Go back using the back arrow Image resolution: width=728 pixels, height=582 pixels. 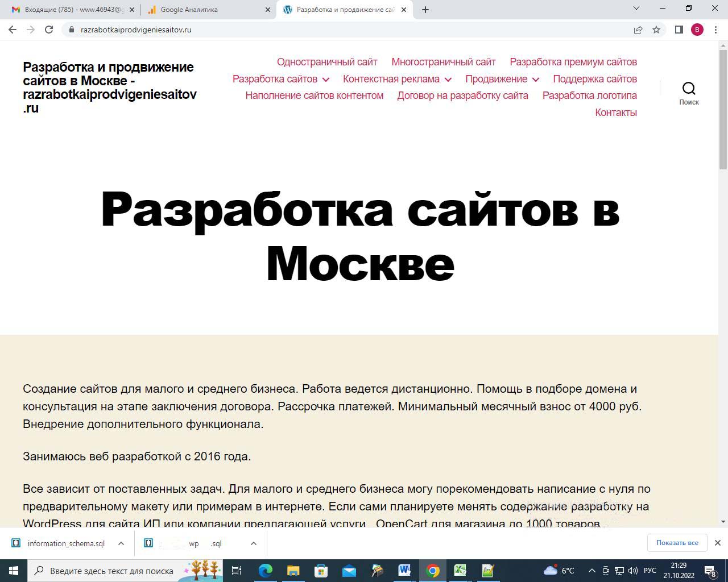point(13,30)
